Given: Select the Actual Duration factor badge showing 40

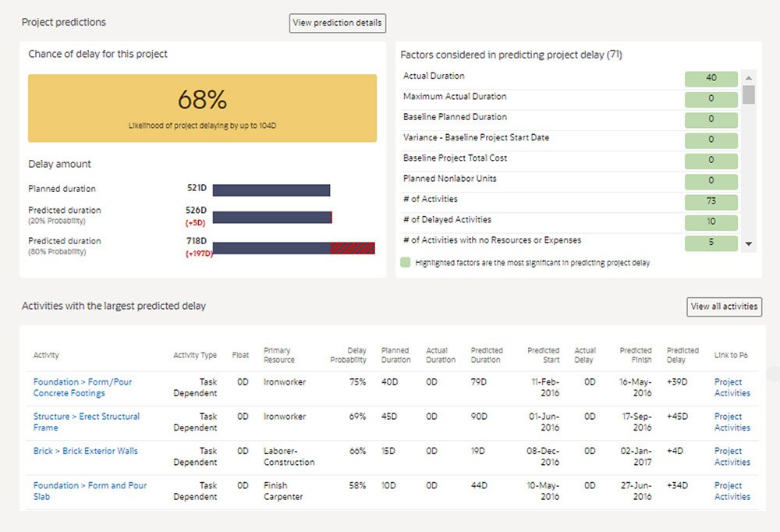Looking at the screenshot, I should pos(711,78).
